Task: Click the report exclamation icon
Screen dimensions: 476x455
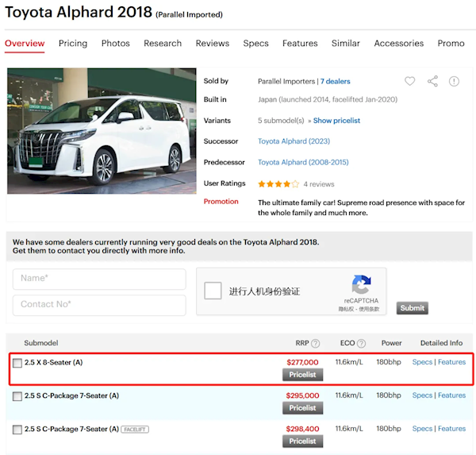Action: pyautogui.click(x=454, y=82)
